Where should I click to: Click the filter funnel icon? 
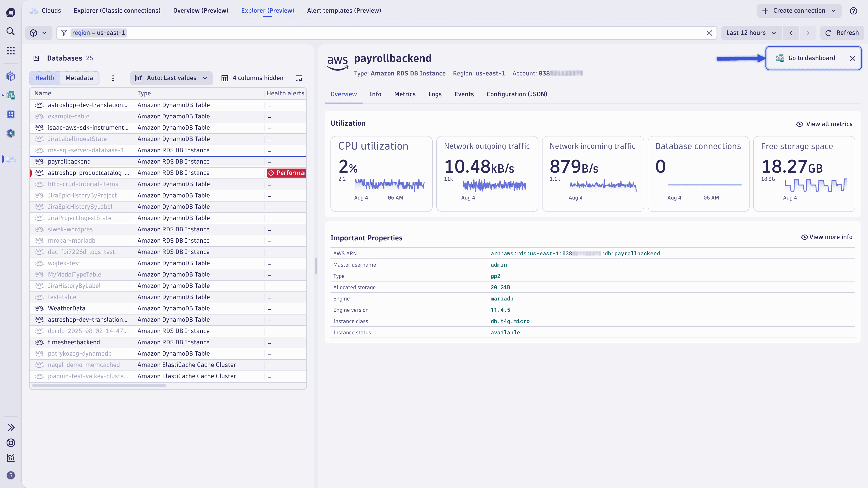click(x=64, y=33)
